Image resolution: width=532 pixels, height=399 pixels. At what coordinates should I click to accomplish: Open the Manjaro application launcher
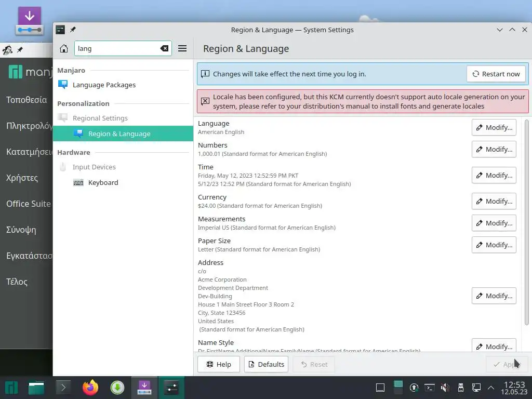[x=11, y=388]
